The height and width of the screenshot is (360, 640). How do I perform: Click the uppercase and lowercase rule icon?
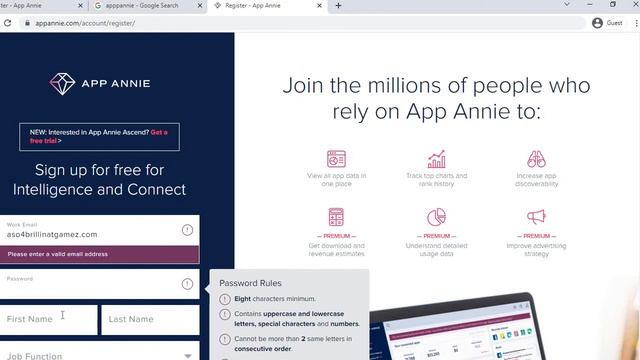click(225, 314)
